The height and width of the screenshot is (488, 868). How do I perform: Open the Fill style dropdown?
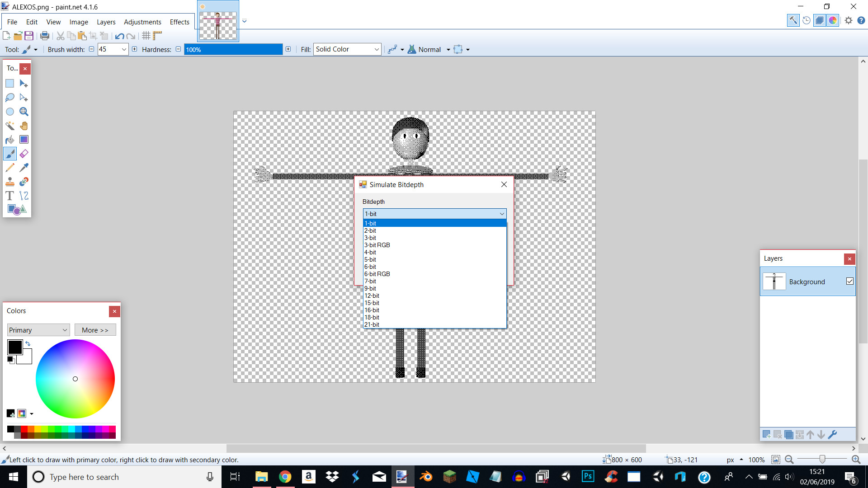(347, 49)
